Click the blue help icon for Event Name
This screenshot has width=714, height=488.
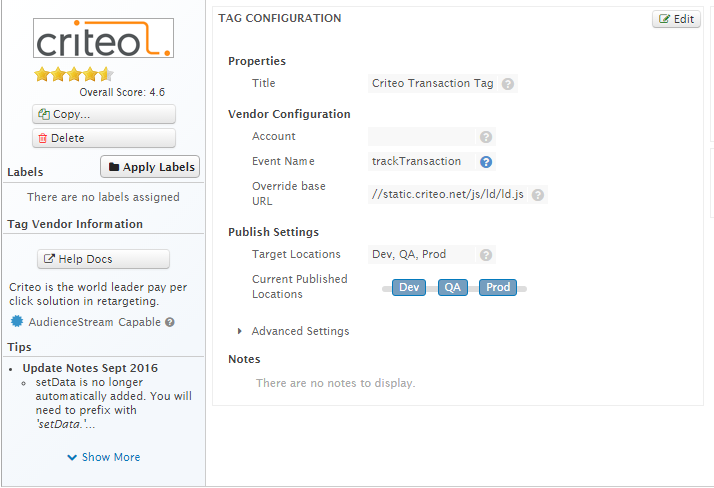[486, 162]
